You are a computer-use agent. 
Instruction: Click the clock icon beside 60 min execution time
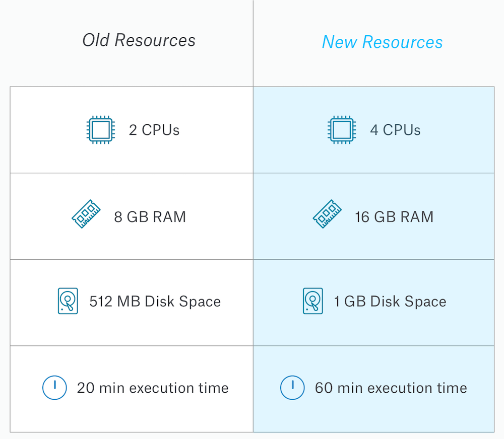[x=292, y=388]
